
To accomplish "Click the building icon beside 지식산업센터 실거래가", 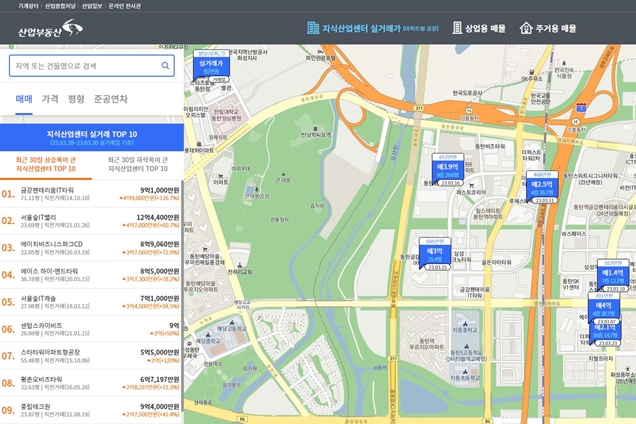I will tap(313, 28).
